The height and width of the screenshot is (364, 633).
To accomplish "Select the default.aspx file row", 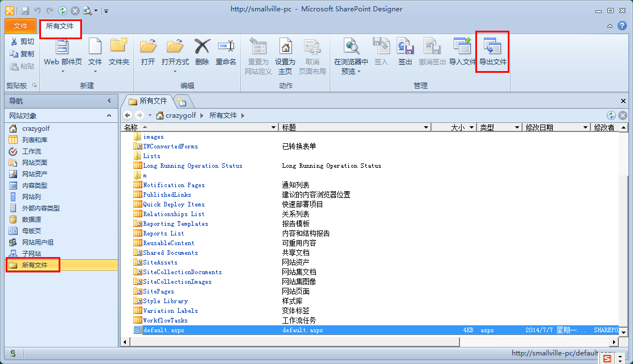I will tap(376, 330).
